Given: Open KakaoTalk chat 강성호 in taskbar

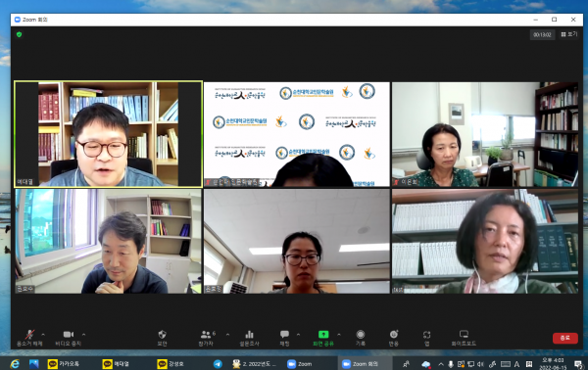Looking at the screenshot, I should [171, 363].
